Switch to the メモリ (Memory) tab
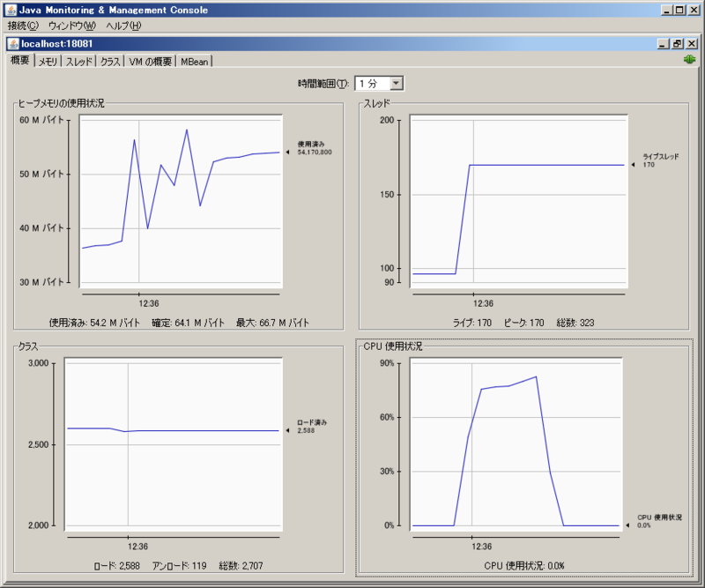Screen dimensions: 705x588 coord(48,62)
